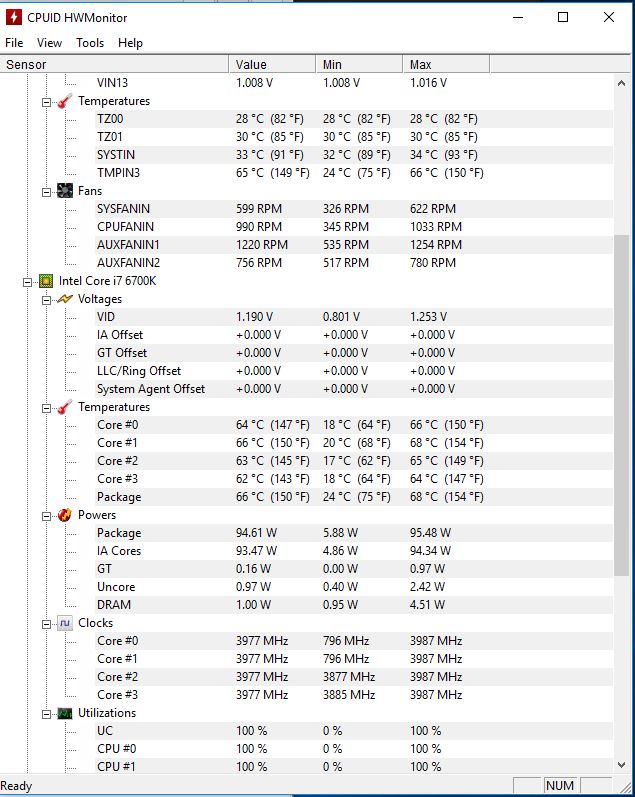Image resolution: width=635 pixels, height=797 pixels.
Task: Select the AUXFANIN1 fan row
Action: [x=354, y=245]
